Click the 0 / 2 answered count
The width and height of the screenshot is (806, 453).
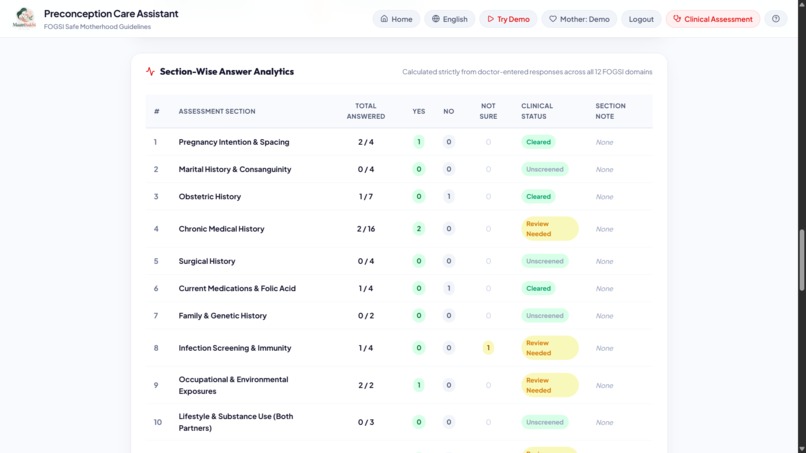pyautogui.click(x=365, y=316)
